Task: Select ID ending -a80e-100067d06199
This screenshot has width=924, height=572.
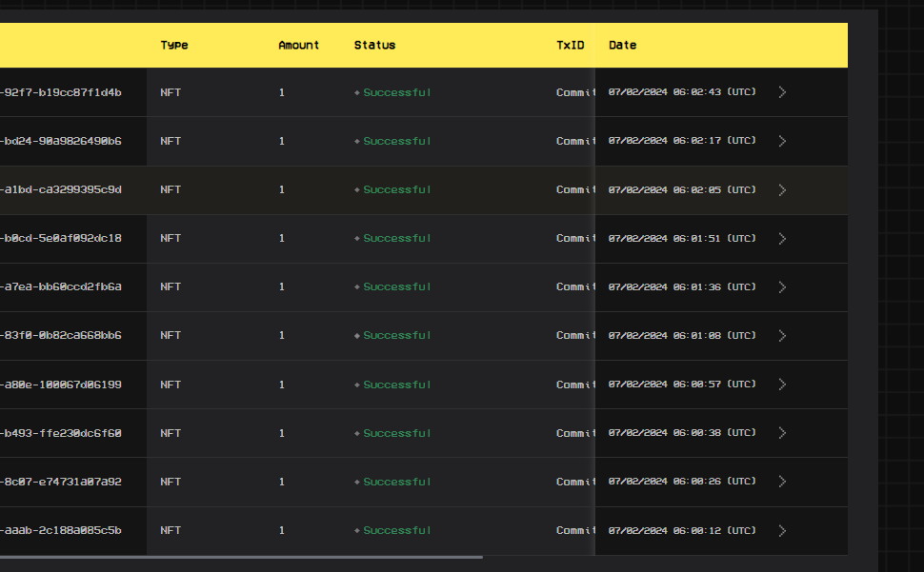Action: (x=61, y=385)
